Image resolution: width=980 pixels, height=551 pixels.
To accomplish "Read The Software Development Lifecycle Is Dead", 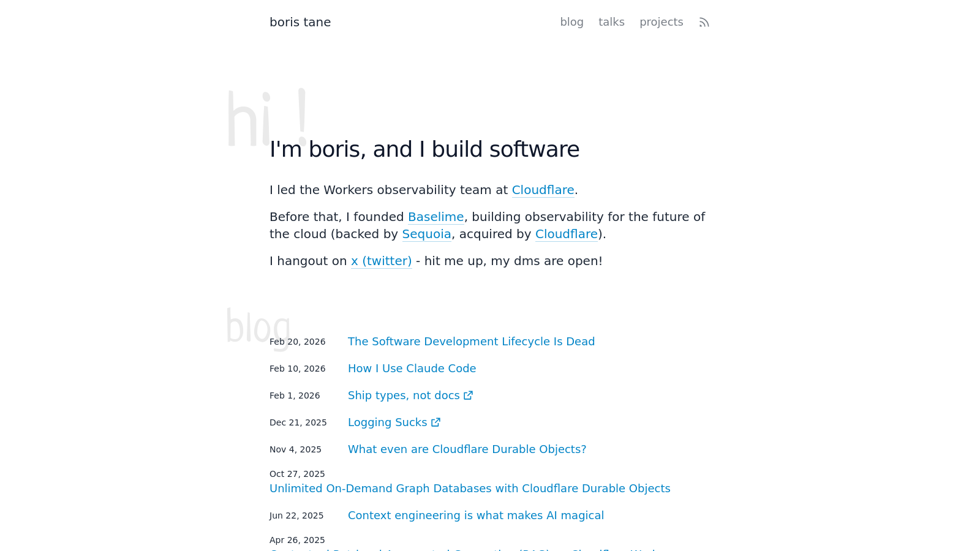I will (x=471, y=342).
